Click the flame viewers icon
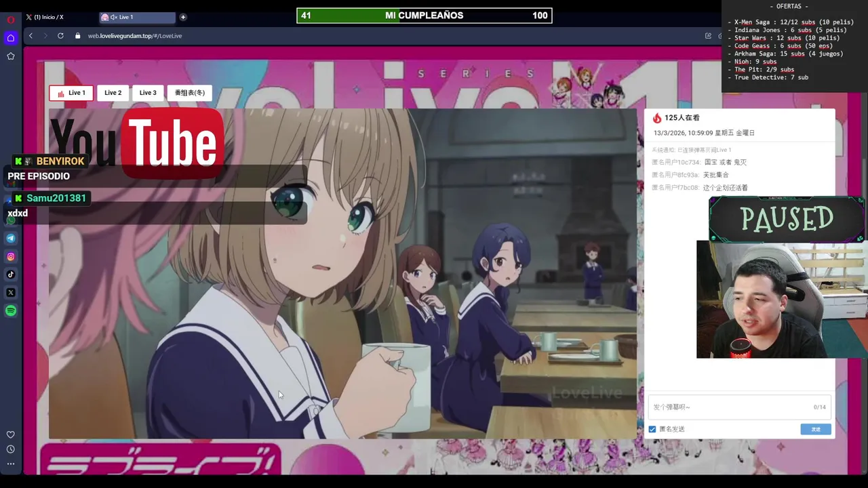The width and height of the screenshot is (868, 488). pyautogui.click(x=656, y=118)
